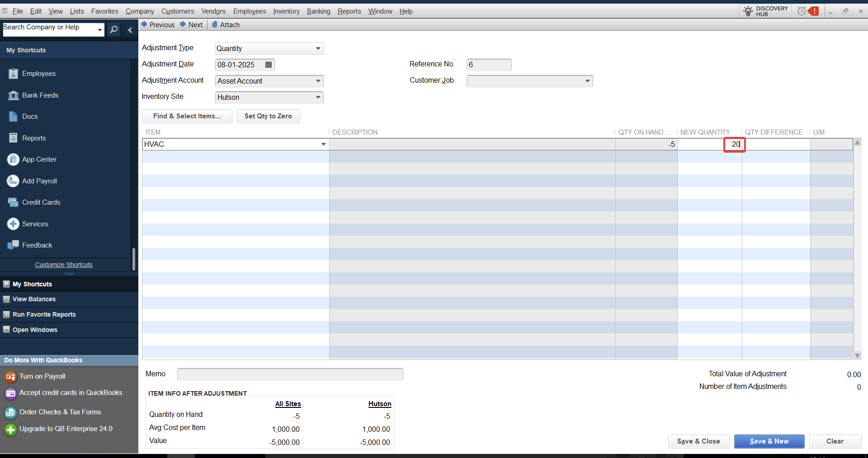This screenshot has height=458, width=868.
Task: Open the Adjustment Date calendar icon
Action: pos(269,65)
